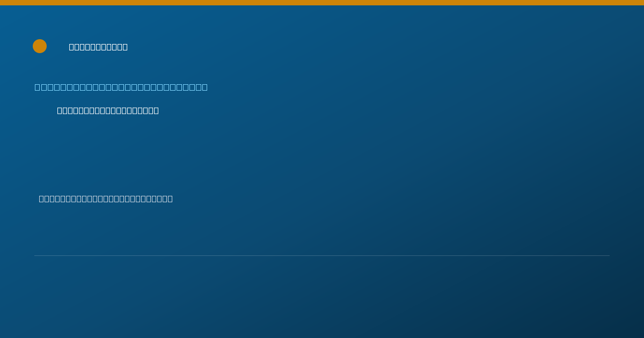Click the first character box of the header label
This screenshot has width=644, height=338.
pyautogui.click(x=72, y=47)
